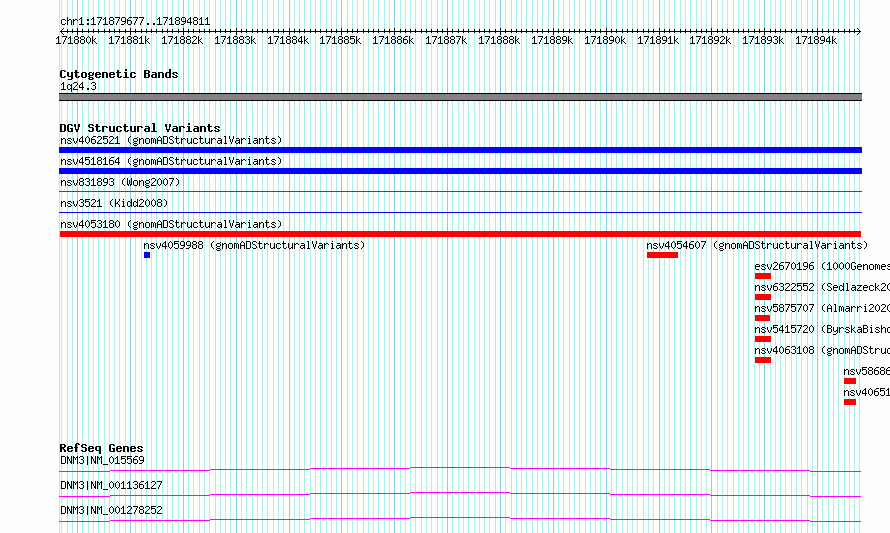Image resolution: width=890 pixels, height=533 pixels.
Task: Select the red bar under nsv5415720
Action: (763, 339)
